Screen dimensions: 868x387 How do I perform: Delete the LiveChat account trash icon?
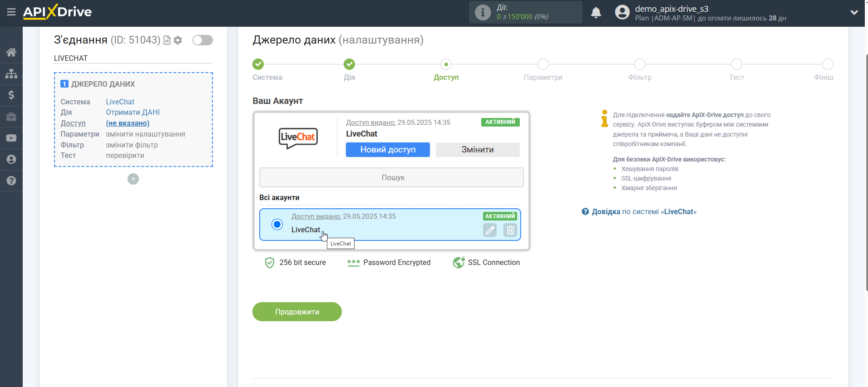click(x=510, y=230)
